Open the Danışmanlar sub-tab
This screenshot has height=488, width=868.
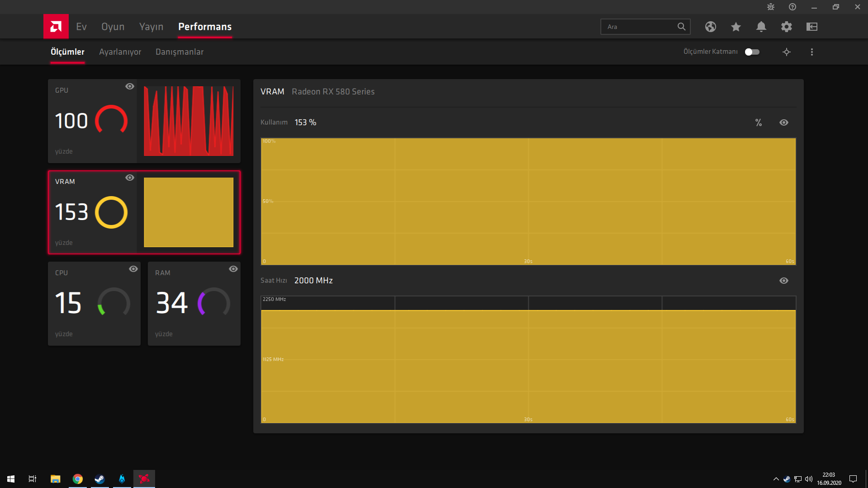click(179, 52)
